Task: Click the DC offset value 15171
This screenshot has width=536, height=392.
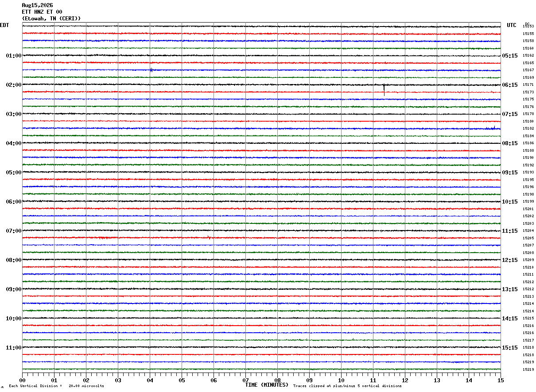Action: point(528,85)
